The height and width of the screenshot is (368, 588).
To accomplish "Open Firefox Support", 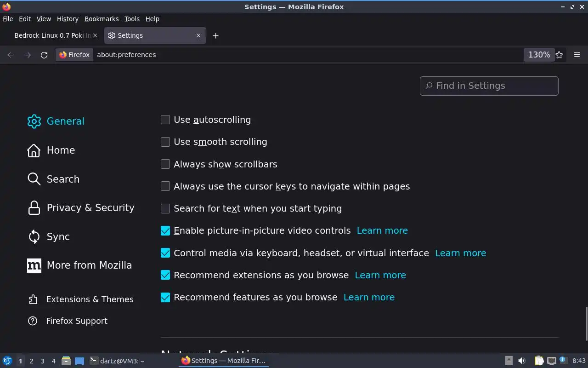I will 68,321.
